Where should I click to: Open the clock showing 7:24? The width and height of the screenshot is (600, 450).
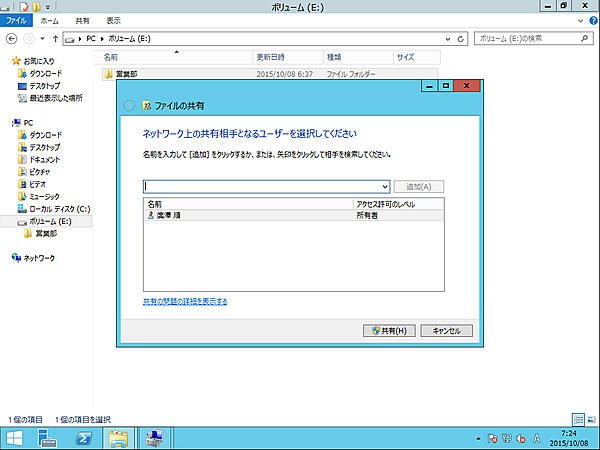pyautogui.click(x=569, y=439)
